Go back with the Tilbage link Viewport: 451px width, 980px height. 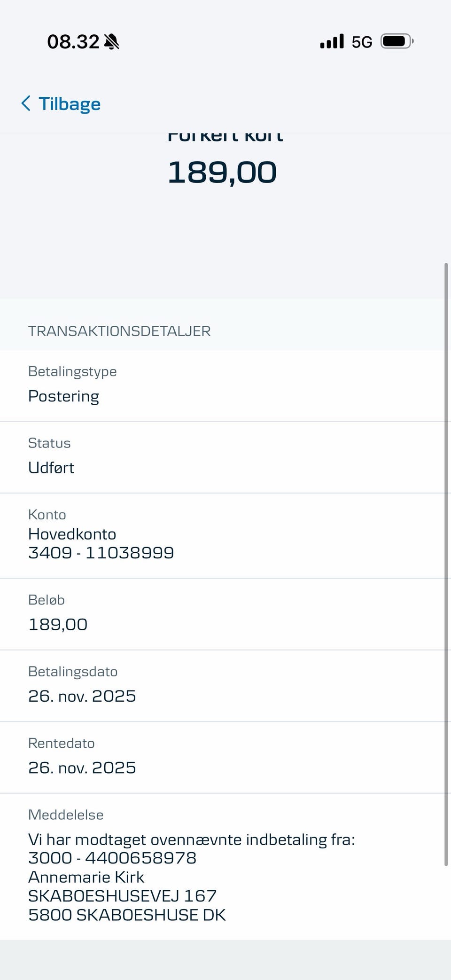[70, 104]
